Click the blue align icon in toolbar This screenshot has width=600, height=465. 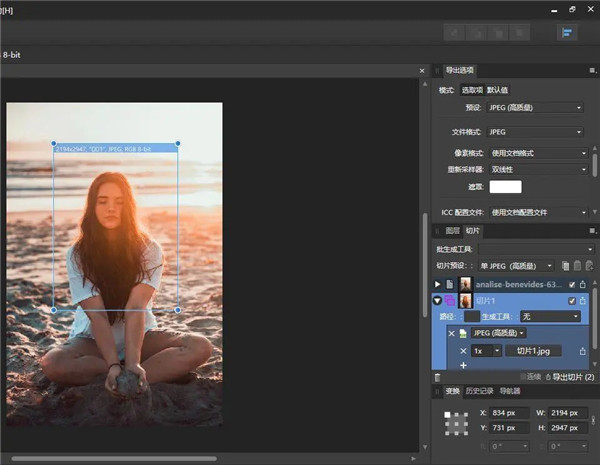coord(567,33)
